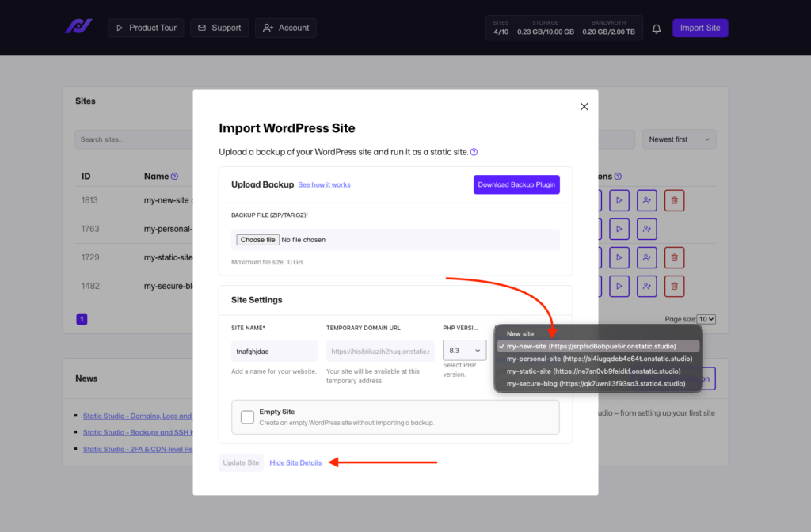The height and width of the screenshot is (532, 811).
Task: Click the Static Studio logo
Action: tap(78, 25)
